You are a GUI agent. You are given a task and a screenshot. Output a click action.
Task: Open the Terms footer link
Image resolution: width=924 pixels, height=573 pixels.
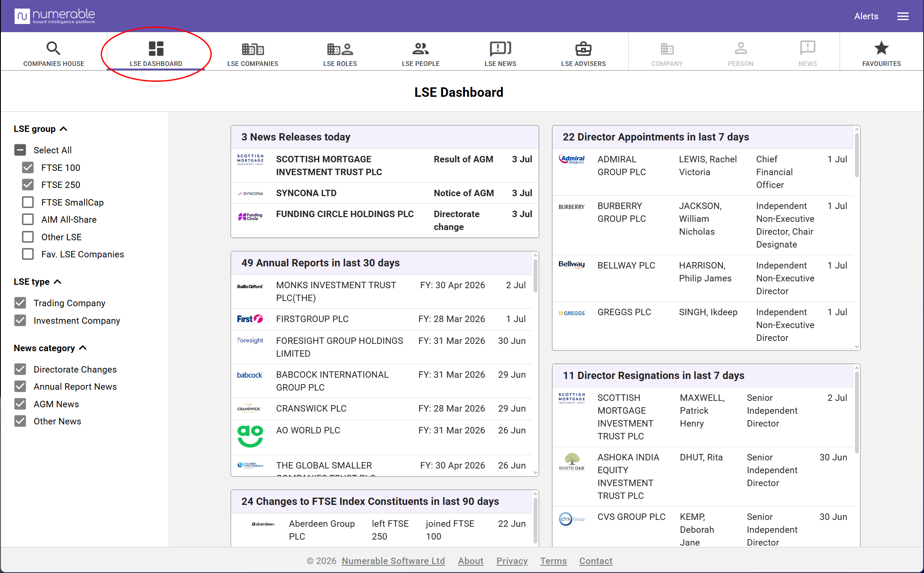point(553,561)
